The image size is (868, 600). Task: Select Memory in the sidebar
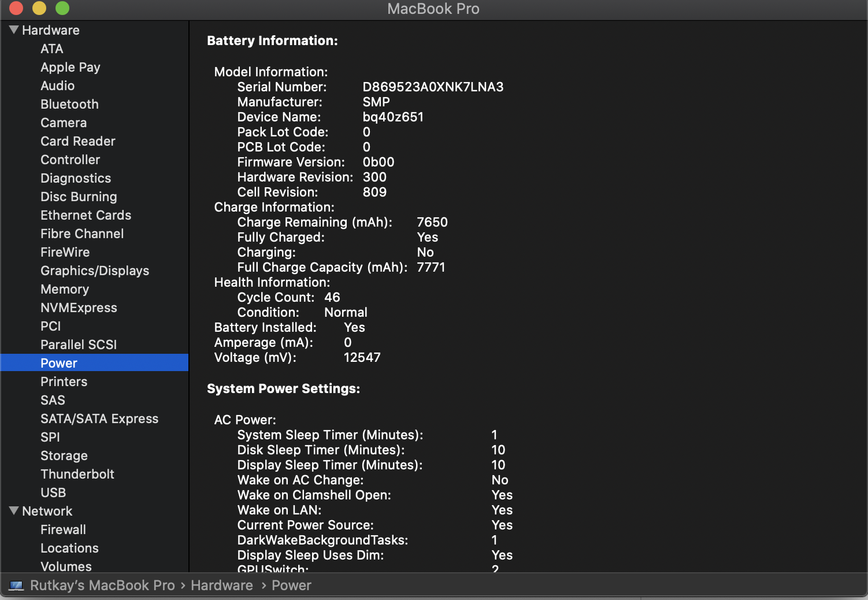point(65,289)
